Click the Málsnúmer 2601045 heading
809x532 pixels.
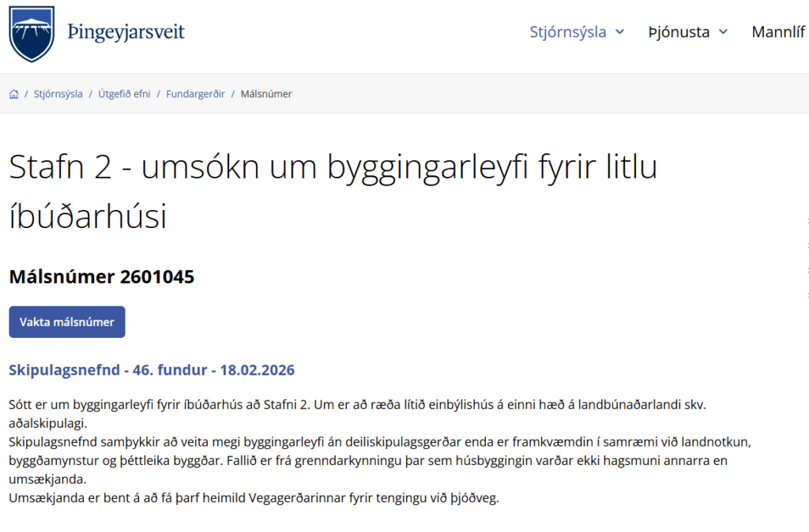101,277
